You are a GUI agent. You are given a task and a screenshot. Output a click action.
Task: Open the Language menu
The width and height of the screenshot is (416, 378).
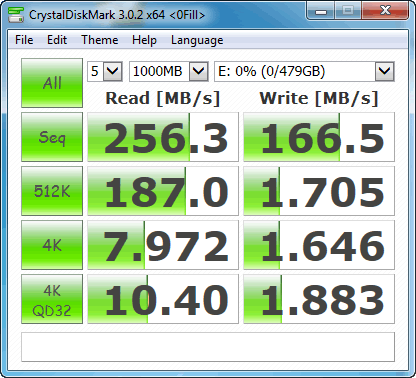[x=197, y=40]
